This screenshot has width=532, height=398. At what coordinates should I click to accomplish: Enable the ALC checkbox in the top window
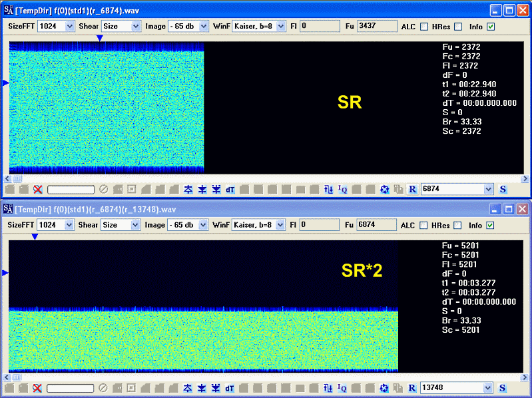(x=424, y=27)
